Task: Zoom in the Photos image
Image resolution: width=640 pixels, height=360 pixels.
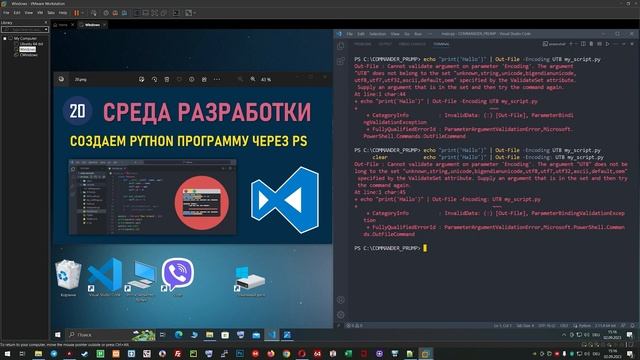Action: [253, 79]
